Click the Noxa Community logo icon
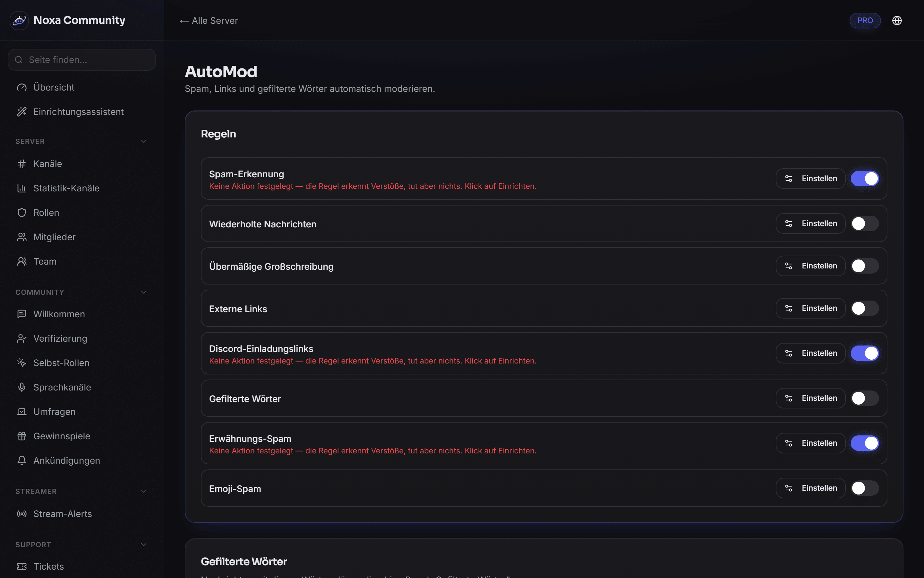 19,20
